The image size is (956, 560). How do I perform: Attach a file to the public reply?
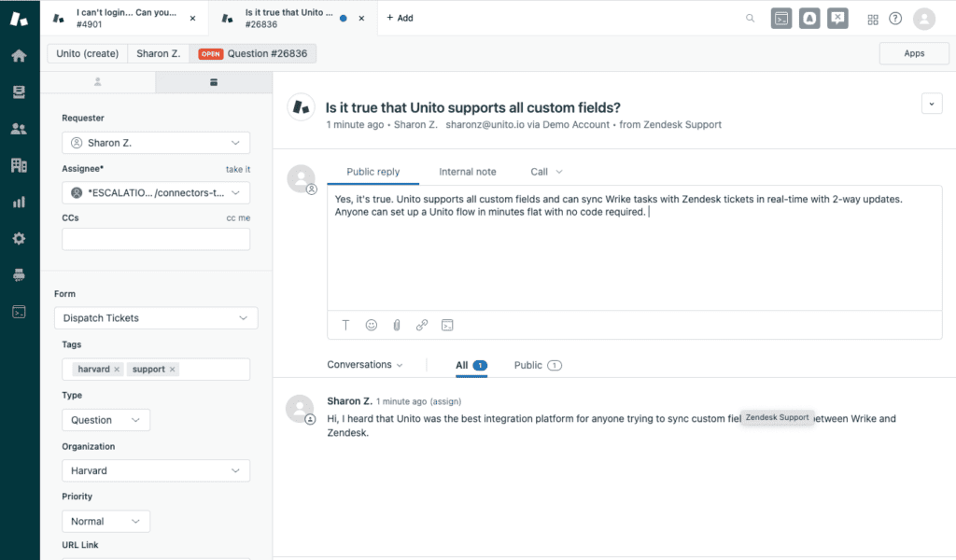396,325
